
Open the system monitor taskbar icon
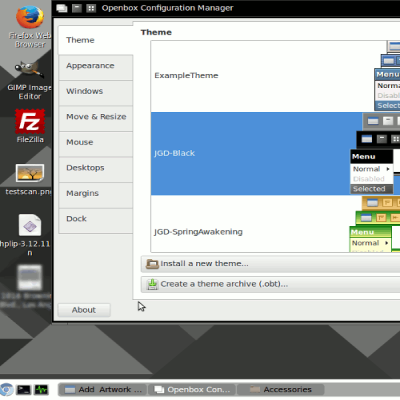[x=42, y=389]
